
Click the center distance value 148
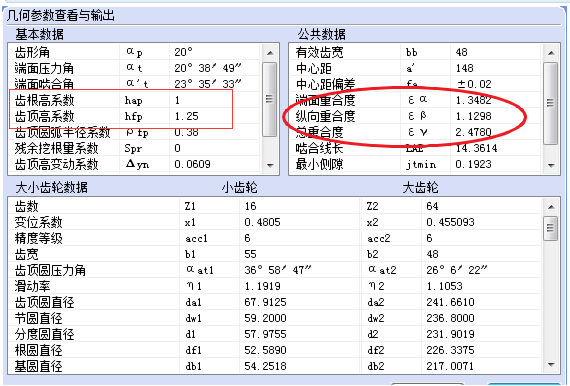coord(464,68)
